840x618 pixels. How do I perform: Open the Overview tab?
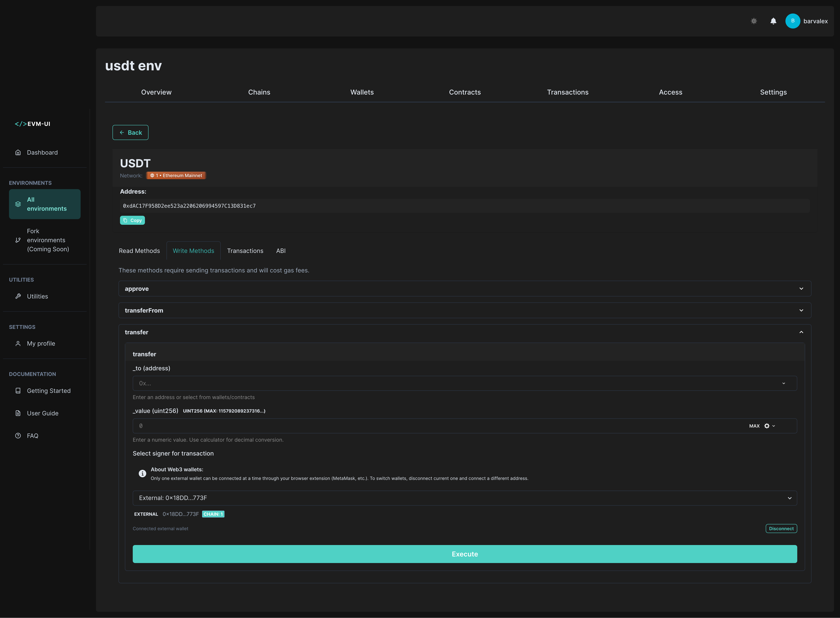[x=156, y=92]
